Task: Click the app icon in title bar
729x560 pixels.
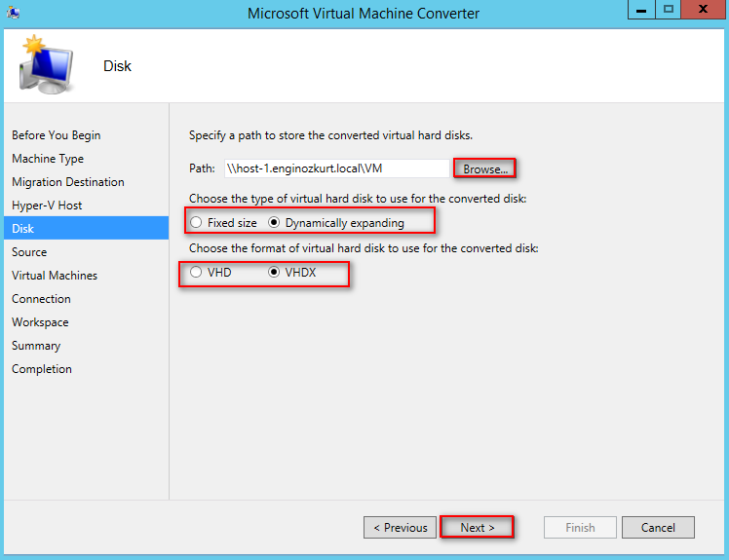Action: (x=13, y=13)
